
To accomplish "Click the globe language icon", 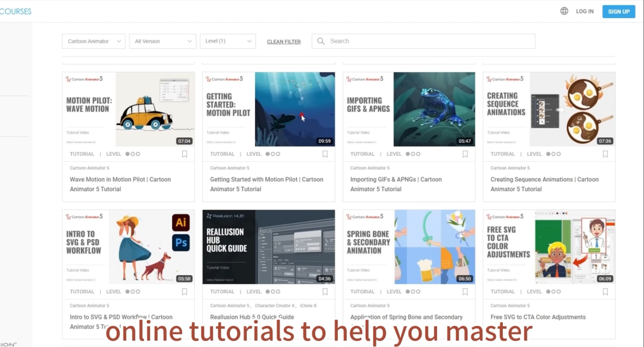I will [564, 11].
